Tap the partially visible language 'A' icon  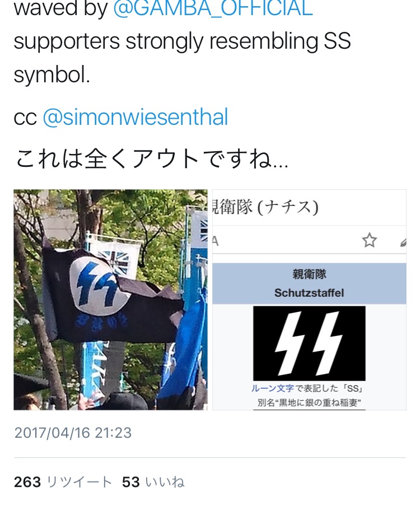215,241
